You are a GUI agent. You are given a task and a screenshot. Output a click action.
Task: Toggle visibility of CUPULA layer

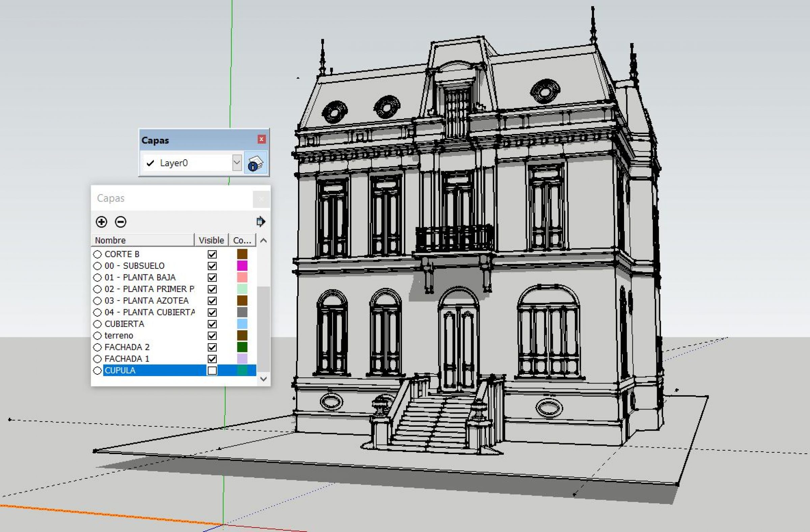[x=211, y=370]
